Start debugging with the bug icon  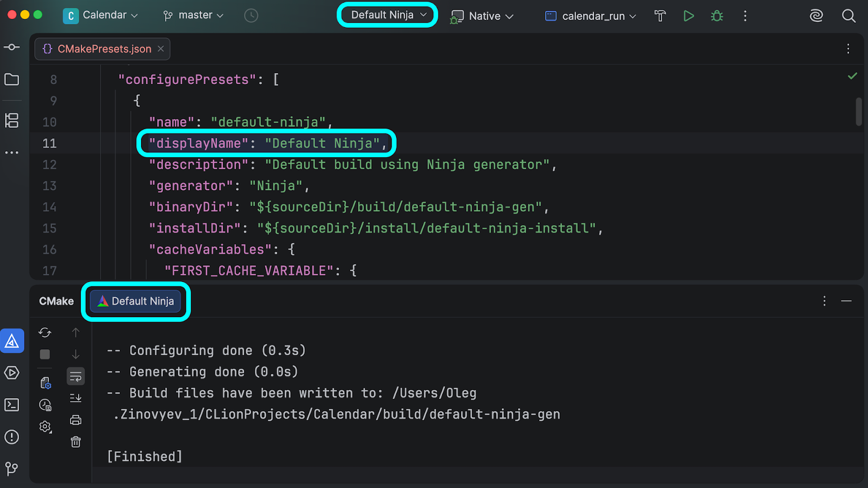click(717, 16)
